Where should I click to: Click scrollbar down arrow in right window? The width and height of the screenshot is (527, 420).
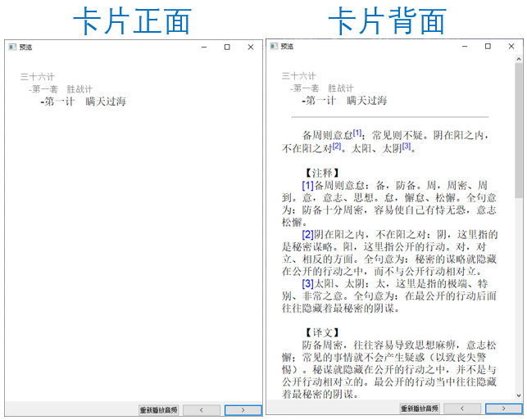click(519, 395)
